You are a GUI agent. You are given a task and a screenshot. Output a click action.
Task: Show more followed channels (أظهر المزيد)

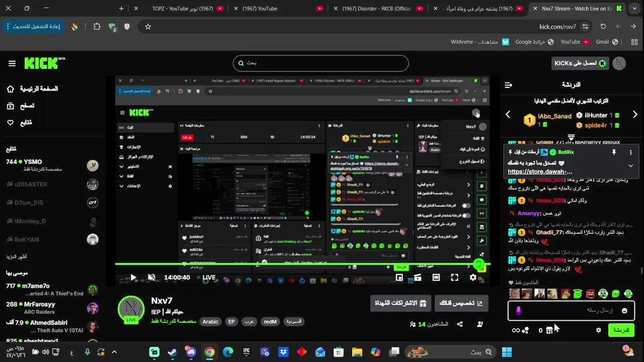point(17,256)
